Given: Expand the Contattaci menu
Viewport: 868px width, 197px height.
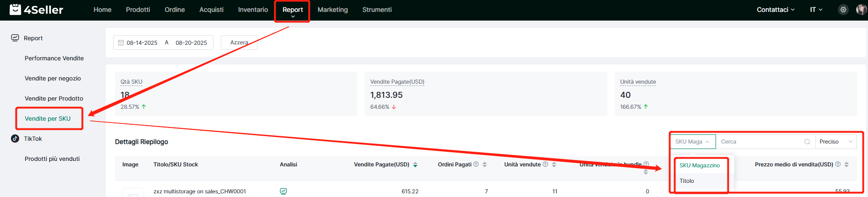Looking at the screenshot, I should pyautogui.click(x=775, y=10).
